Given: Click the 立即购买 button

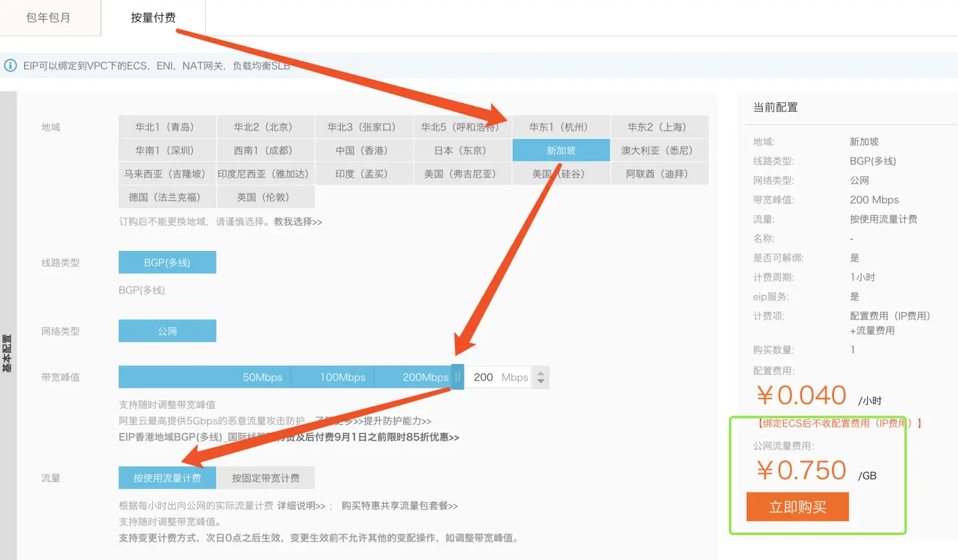Looking at the screenshot, I should click(x=798, y=507).
